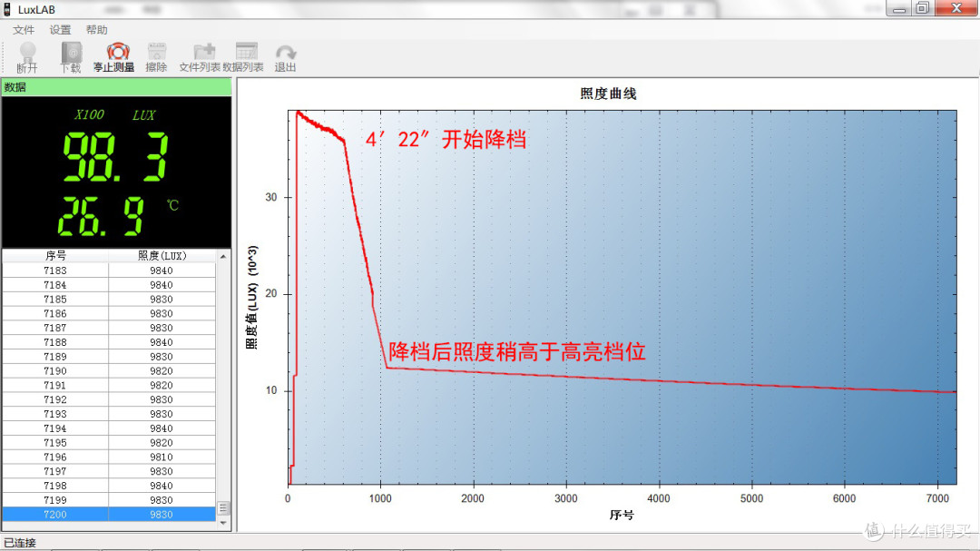This screenshot has width=980, height=551.
Task: Select row with 序号 7198
Action: [x=109, y=486]
